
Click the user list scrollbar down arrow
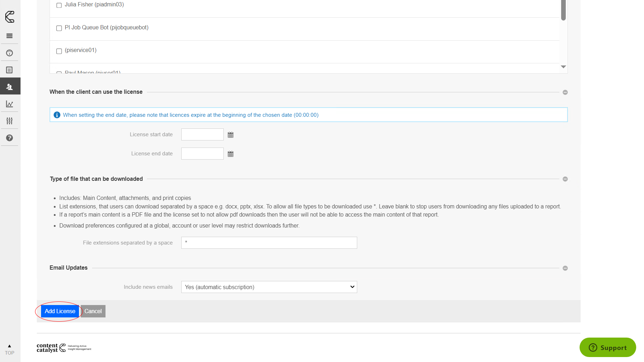pyautogui.click(x=563, y=67)
